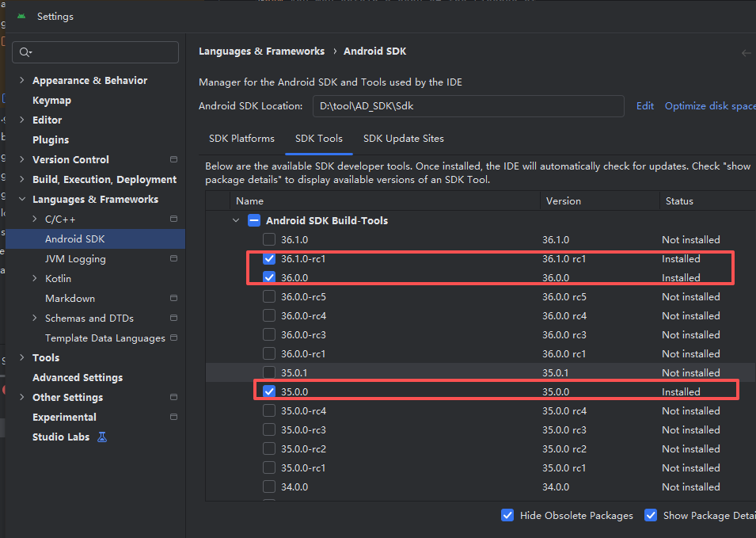The width and height of the screenshot is (756, 538).
Task: Expand Schemas and DTDs chevron
Action: [x=34, y=318]
